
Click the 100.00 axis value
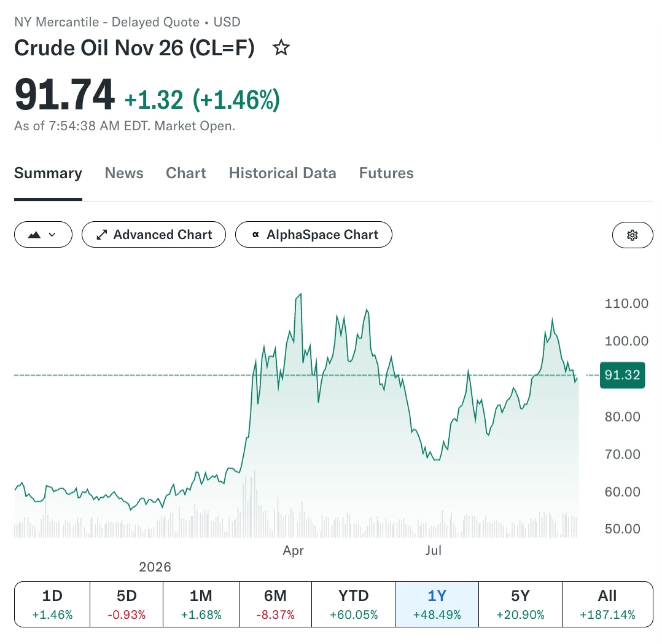pos(626,341)
